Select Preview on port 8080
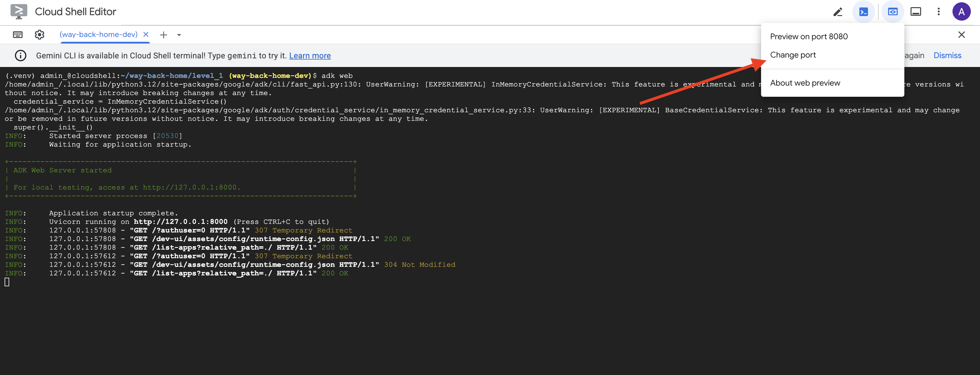The image size is (980, 375). 809,36
